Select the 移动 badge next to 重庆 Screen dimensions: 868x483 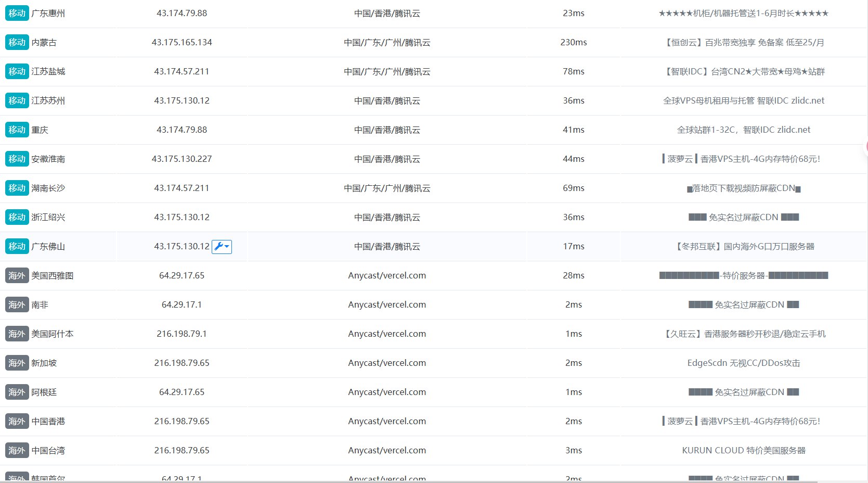click(x=17, y=130)
